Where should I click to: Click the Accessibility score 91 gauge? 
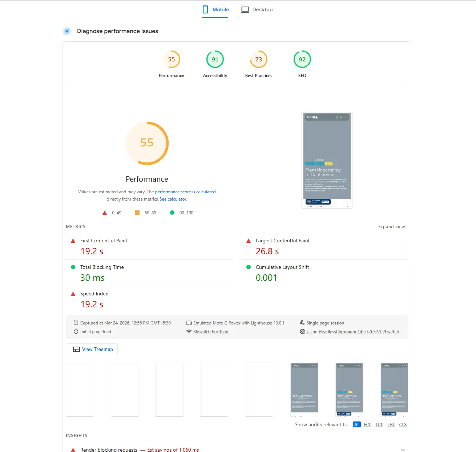[x=215, y=60]
